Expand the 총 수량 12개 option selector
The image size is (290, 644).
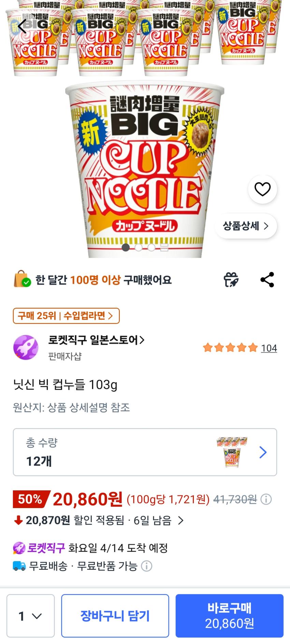(145, 452)
